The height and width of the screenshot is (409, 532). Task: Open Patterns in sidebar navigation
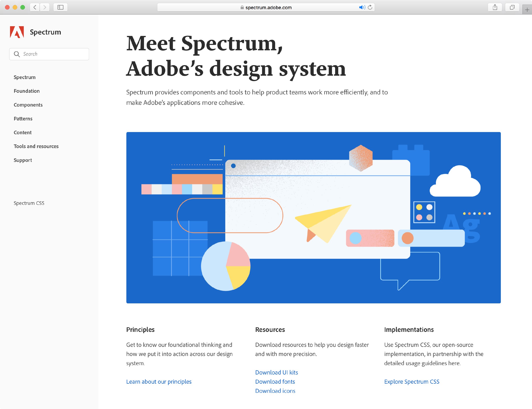pos(23,119)
